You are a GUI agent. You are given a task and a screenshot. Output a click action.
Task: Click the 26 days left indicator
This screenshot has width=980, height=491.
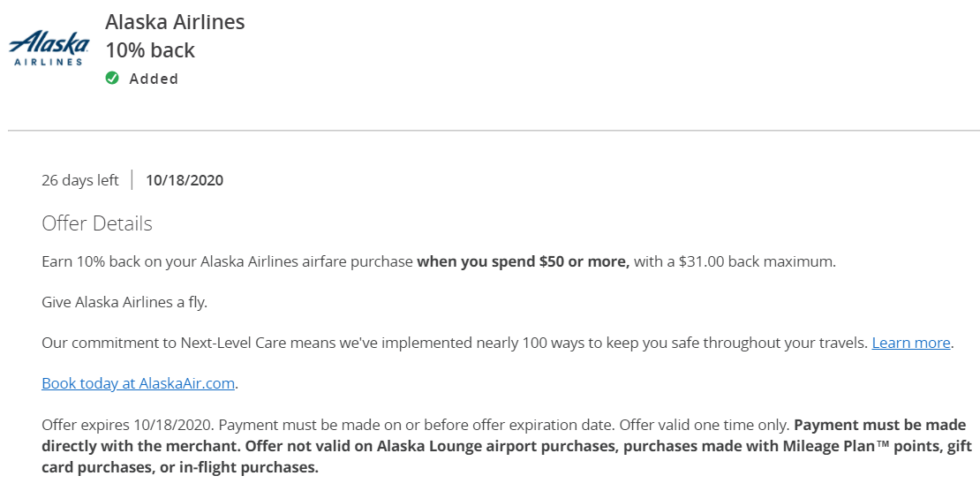(x=80, y=180)
